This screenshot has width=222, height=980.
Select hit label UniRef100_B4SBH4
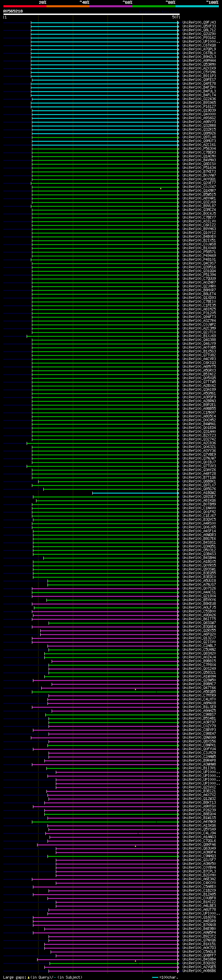(x=199, y=558)
